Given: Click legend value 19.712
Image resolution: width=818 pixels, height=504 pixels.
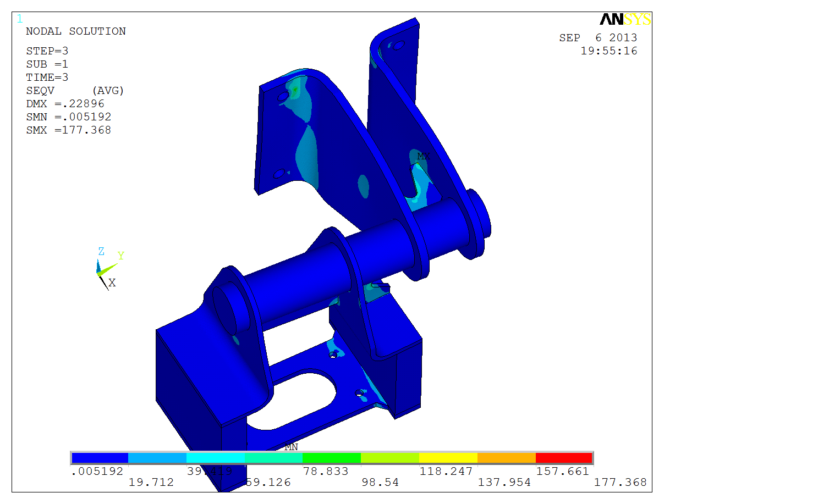Looking at the screenshot, I should coord(151,483).
